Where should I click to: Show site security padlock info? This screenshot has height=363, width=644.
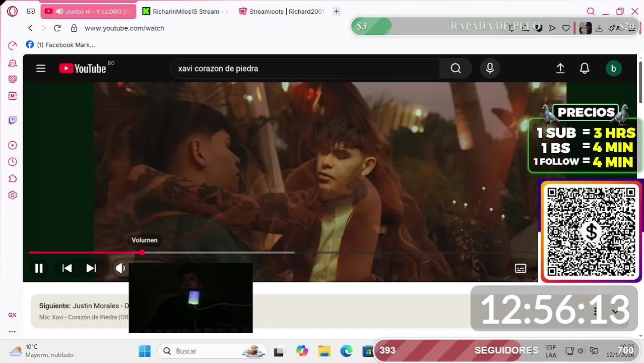click(74, 28)
